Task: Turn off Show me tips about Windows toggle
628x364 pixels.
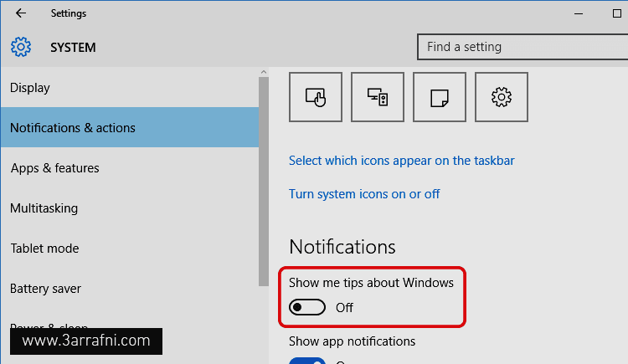Action: (307, 307)
